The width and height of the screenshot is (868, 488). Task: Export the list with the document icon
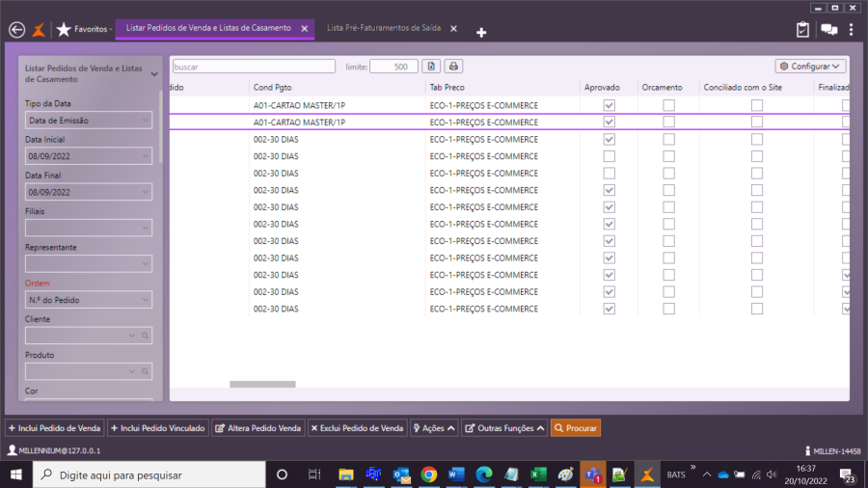pos(431,67)
